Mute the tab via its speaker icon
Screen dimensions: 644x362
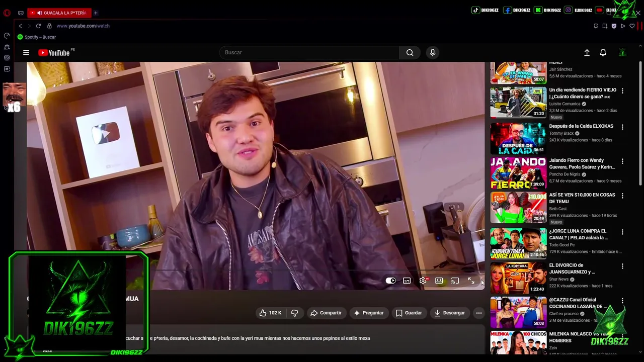click(39, 13)
